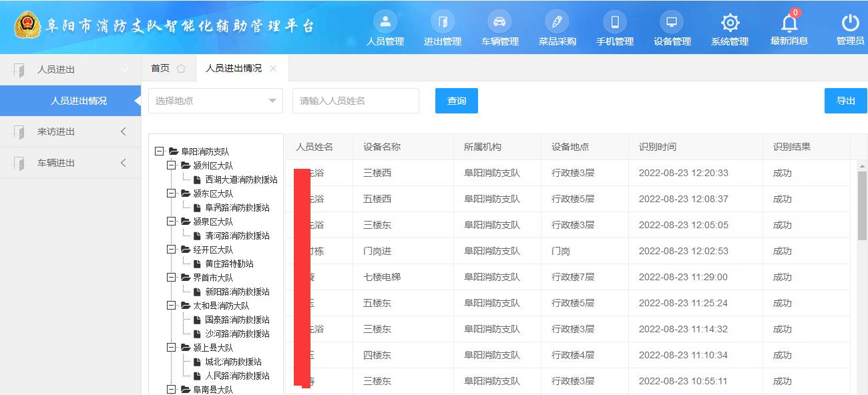Expand 来访进出 sidebar menu
The image size is (868, 395).
tap(70, 131)
